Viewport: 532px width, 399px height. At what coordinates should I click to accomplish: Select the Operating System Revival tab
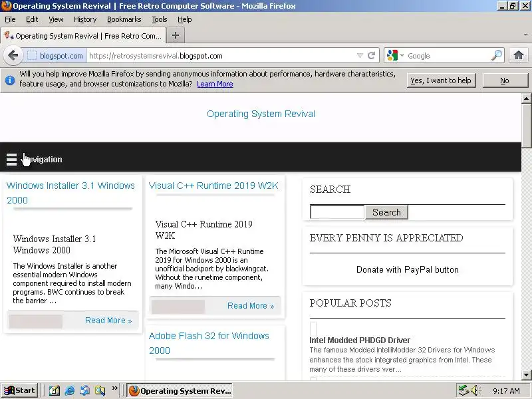click(x=84, y=36)
